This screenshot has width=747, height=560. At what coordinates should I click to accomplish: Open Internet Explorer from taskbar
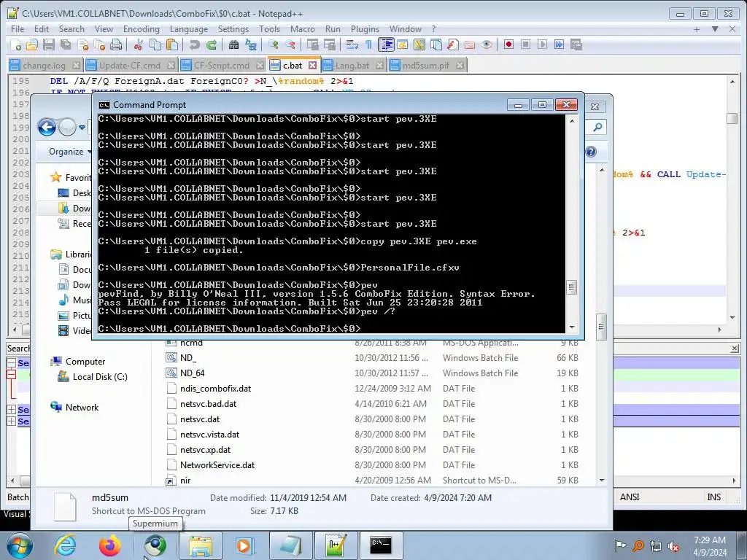[x=65, y=545]
